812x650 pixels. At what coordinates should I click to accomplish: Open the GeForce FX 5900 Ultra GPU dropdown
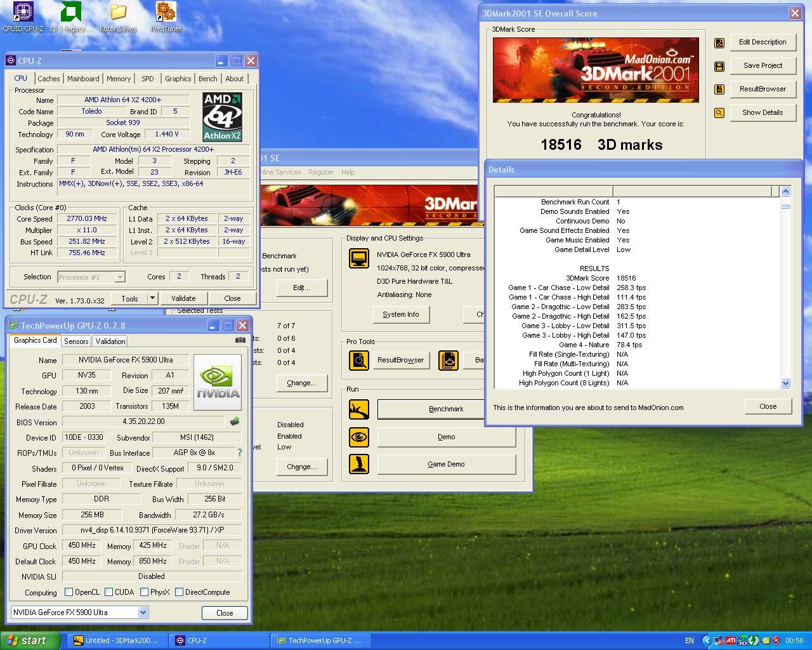pos(143,613)
